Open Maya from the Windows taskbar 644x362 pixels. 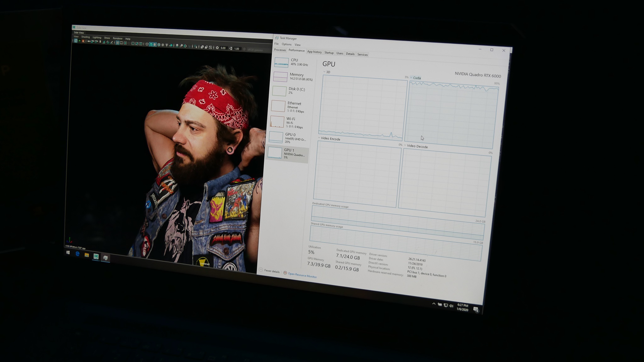click(x=96, y=256)
